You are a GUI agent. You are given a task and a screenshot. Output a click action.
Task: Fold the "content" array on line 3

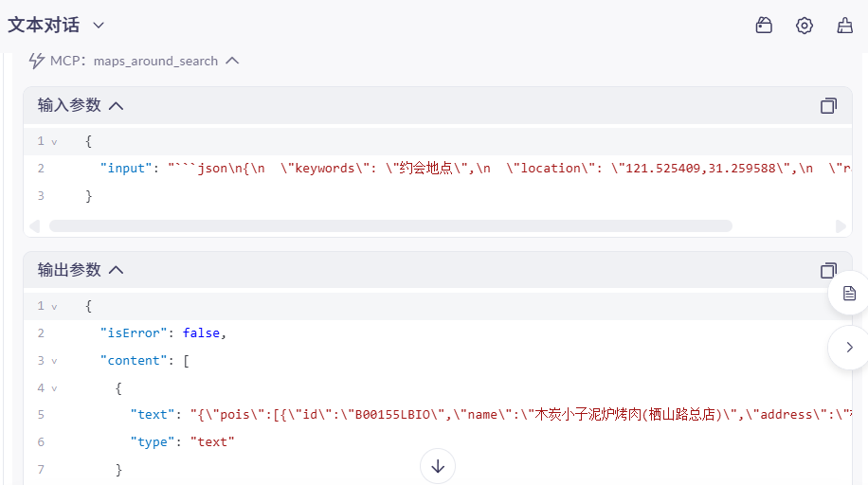coord(54,362)
